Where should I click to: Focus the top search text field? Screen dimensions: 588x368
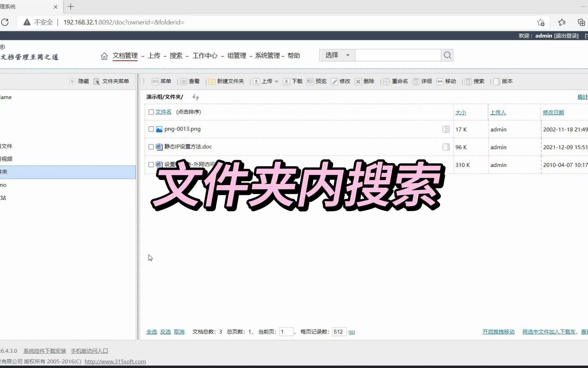tap(398, 55)
